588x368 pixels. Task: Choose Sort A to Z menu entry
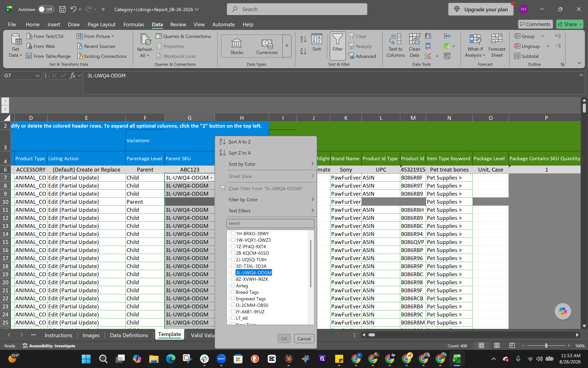tap(265, 142)
